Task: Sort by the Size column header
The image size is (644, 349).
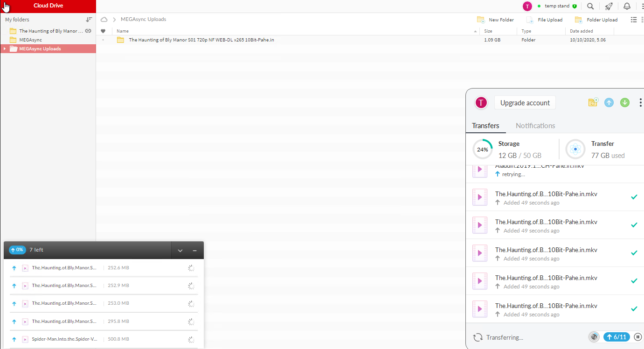Action: 488,31
